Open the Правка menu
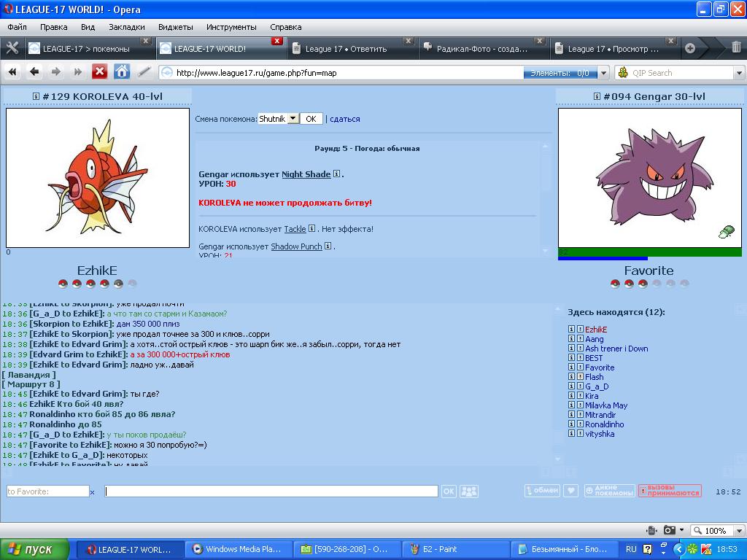 (x=54, y=27)
